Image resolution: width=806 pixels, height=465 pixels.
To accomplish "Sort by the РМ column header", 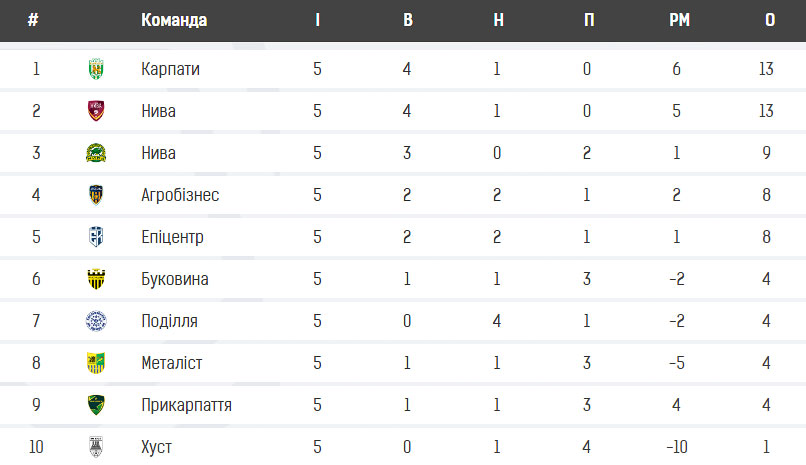I will coord(680,20).
